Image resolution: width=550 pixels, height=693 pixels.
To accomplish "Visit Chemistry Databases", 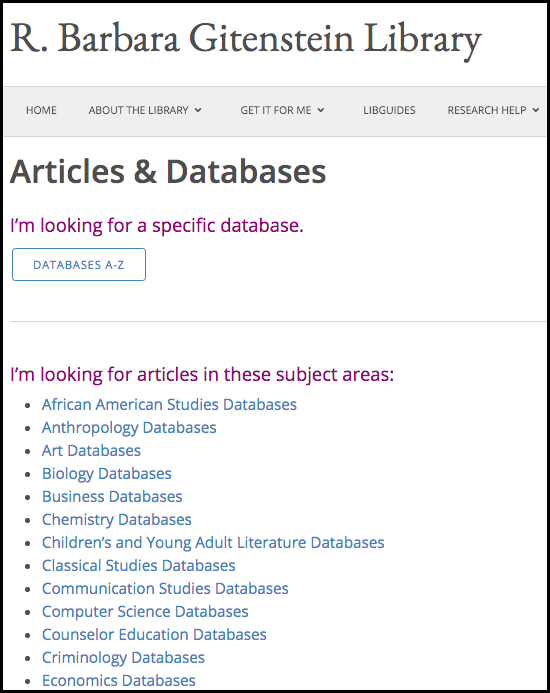I will click(x=117, y=520).
